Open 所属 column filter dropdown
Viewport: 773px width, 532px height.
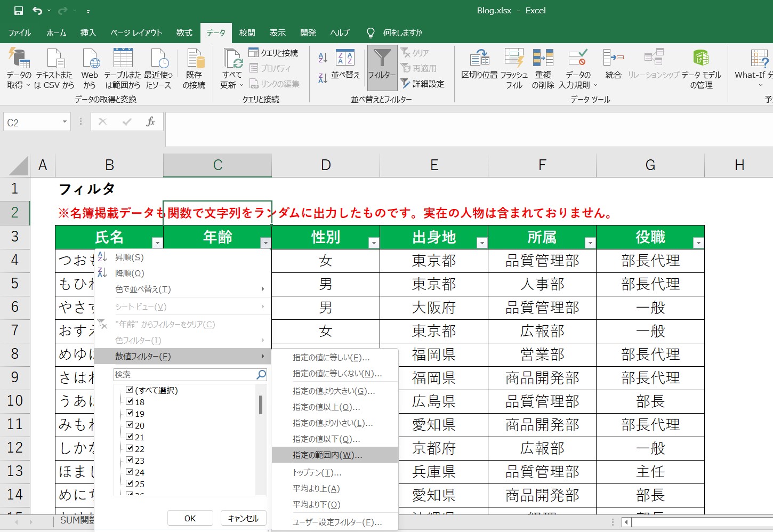tap(590, 243)
